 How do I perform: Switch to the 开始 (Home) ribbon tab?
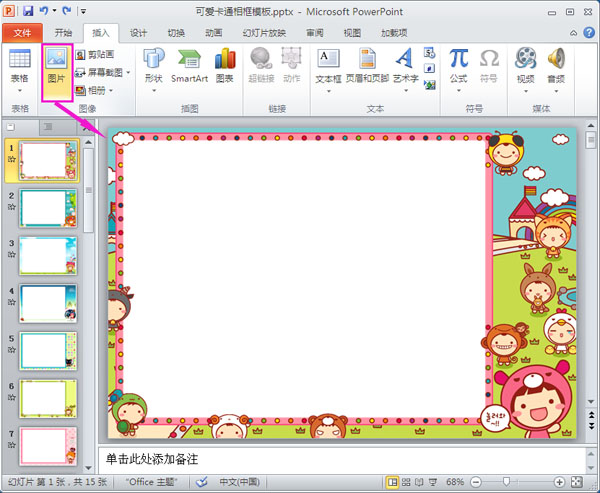(x=63, y=33)
